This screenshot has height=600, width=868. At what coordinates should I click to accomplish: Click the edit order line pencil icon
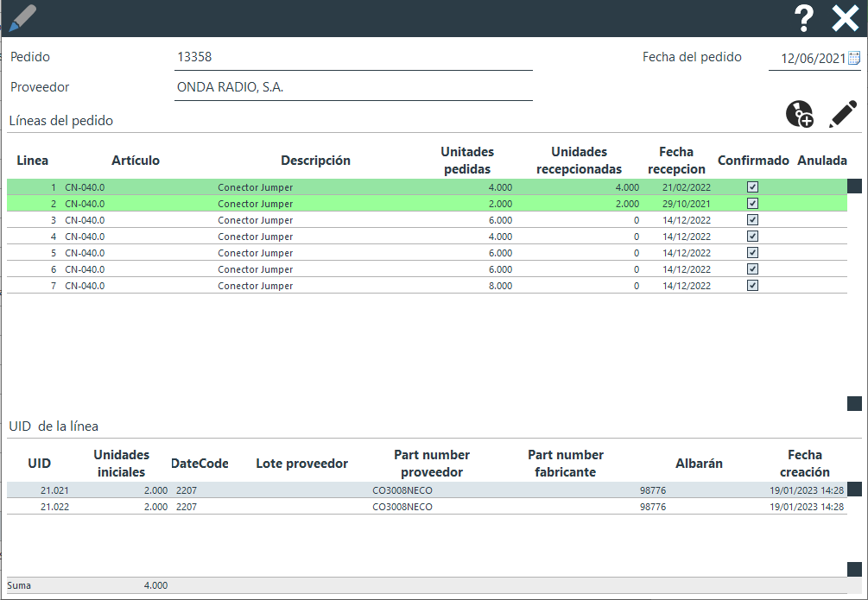coord(842,115)
